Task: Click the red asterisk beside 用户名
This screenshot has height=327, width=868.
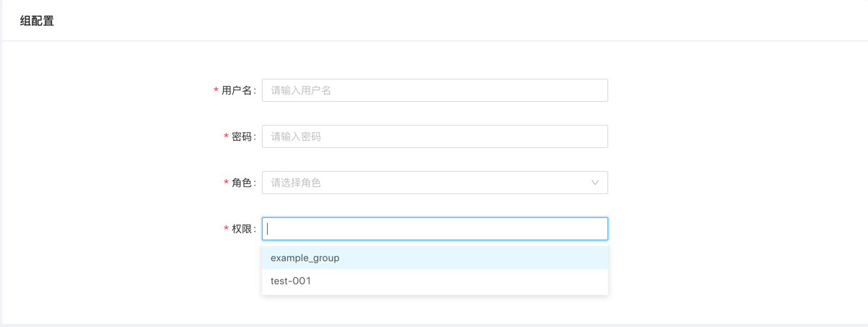Action: (216, 91)
